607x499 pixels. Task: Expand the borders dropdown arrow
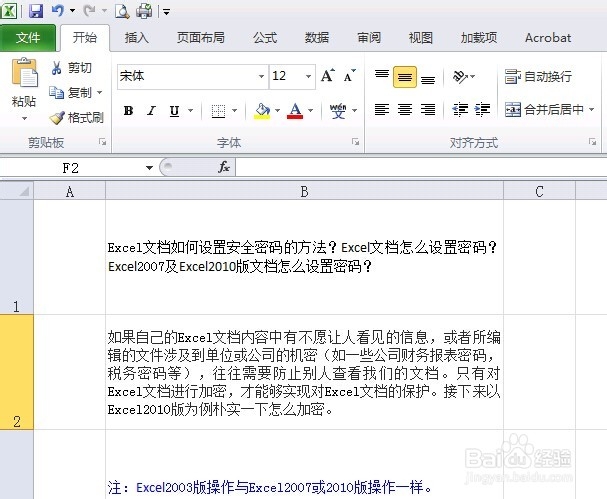pos(235,111)
